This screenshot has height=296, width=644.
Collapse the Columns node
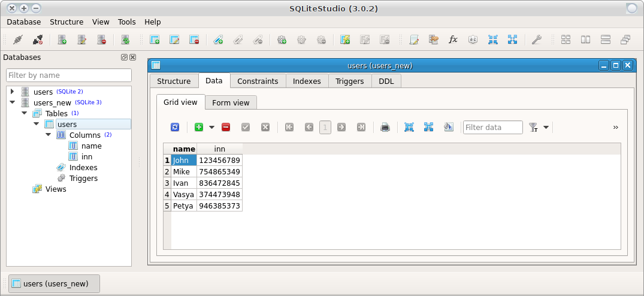pyautogui.click(x=48, y=135)
